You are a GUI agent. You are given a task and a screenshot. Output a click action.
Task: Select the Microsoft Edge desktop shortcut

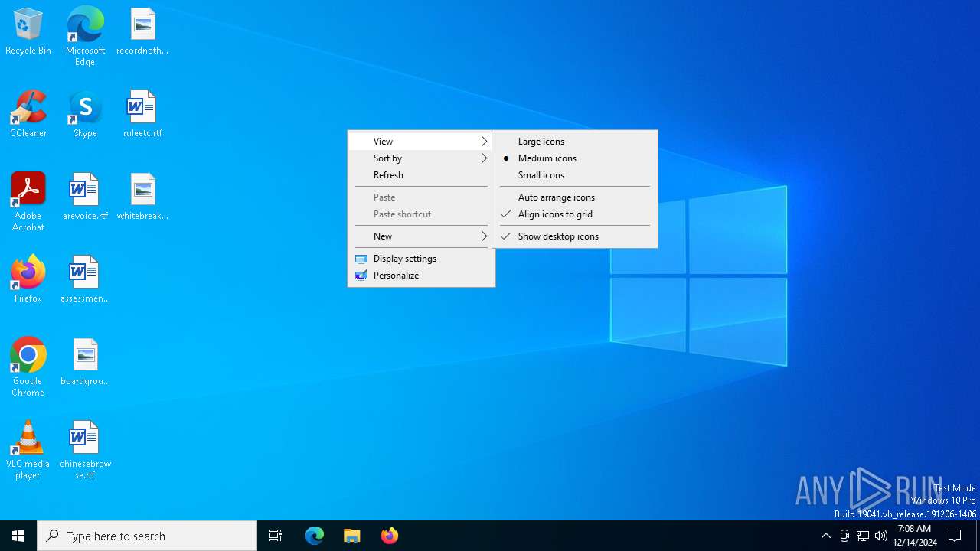click(x=85, y=37)
